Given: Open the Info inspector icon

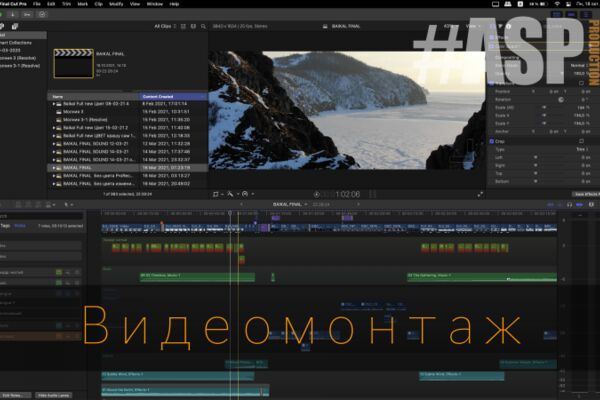Looking at the screenshot, I should pos(509,26).
